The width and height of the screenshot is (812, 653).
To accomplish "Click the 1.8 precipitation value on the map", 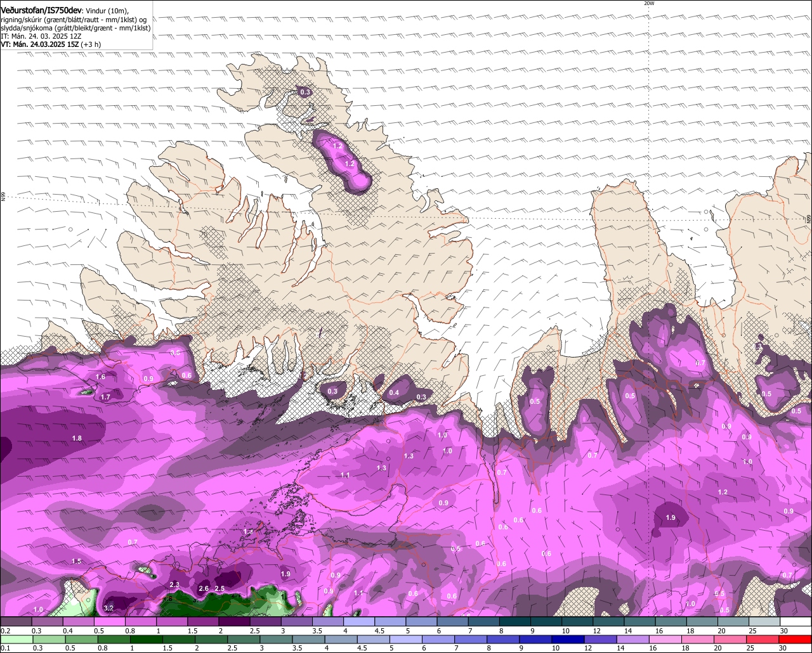I will pyautogui.click(x=77, y=438).
